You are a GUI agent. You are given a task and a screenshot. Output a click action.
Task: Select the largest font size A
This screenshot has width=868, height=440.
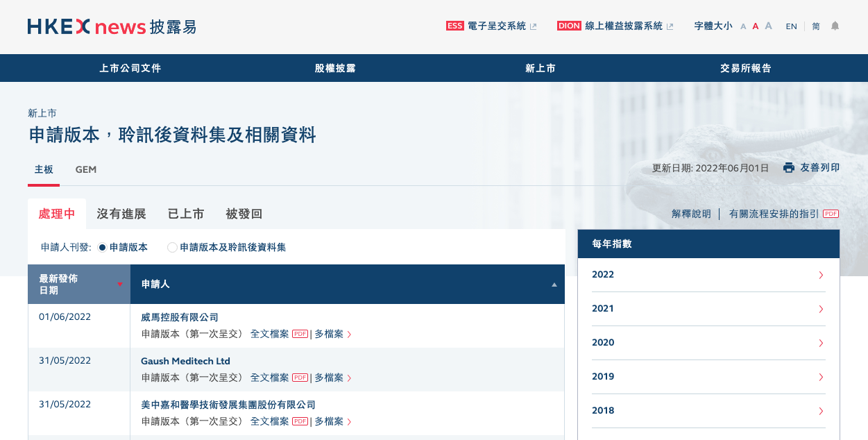pos(768,26)
